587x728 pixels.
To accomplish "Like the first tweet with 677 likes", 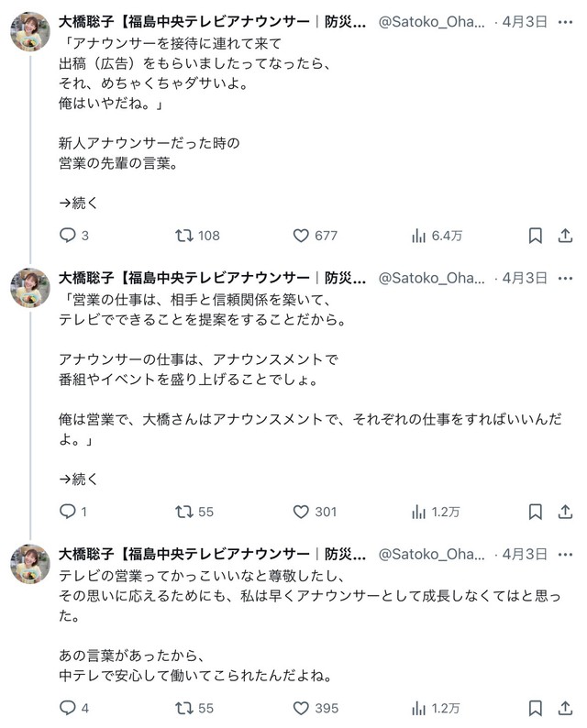I will (x=301, y=236).
